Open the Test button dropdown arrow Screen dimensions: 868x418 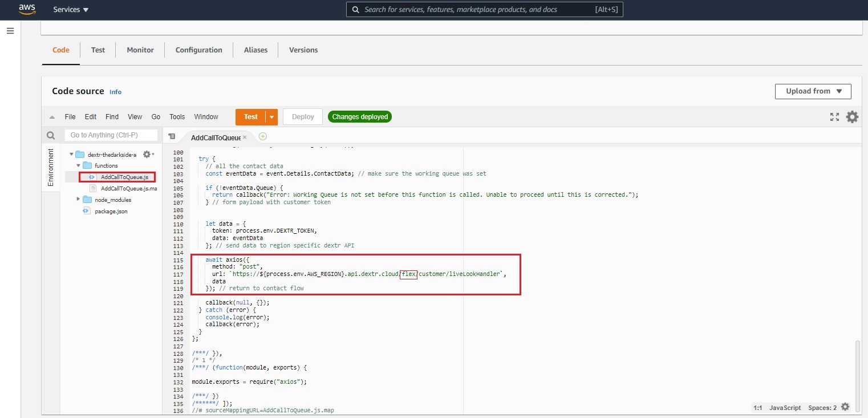[x=272, y=117]
